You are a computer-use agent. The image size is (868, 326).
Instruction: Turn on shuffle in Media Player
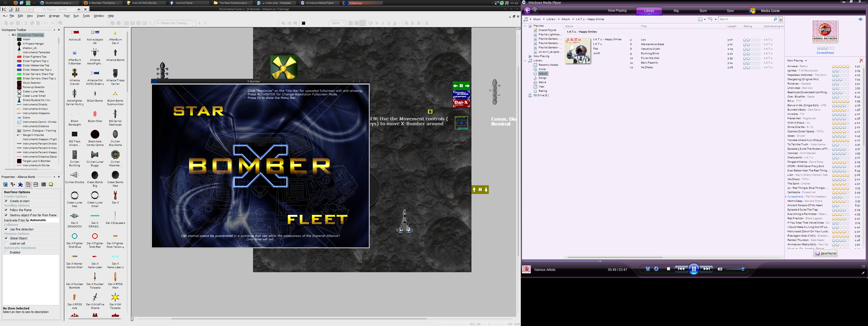[x=648, y=269]
